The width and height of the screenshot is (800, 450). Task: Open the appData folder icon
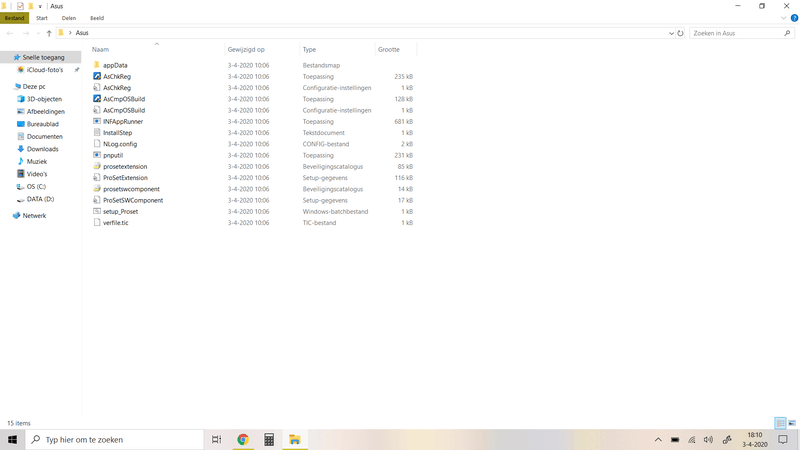tap(96, 65)
